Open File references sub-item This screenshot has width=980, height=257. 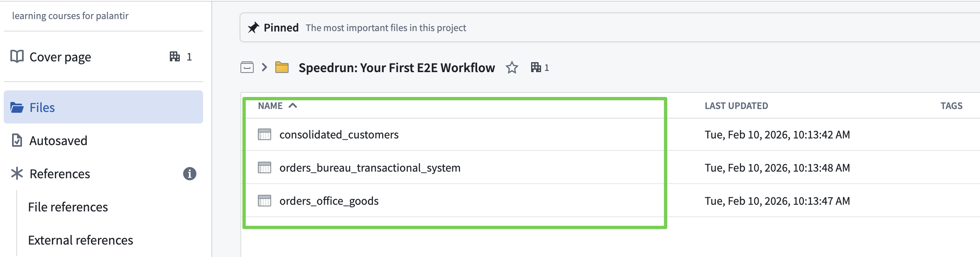tap(68, 207)
